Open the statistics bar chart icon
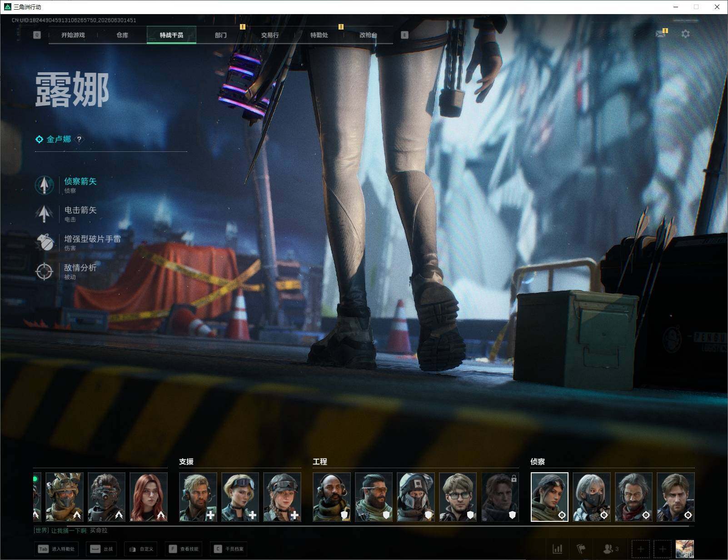The image size is (728, 560). click(x=557, y=549)
